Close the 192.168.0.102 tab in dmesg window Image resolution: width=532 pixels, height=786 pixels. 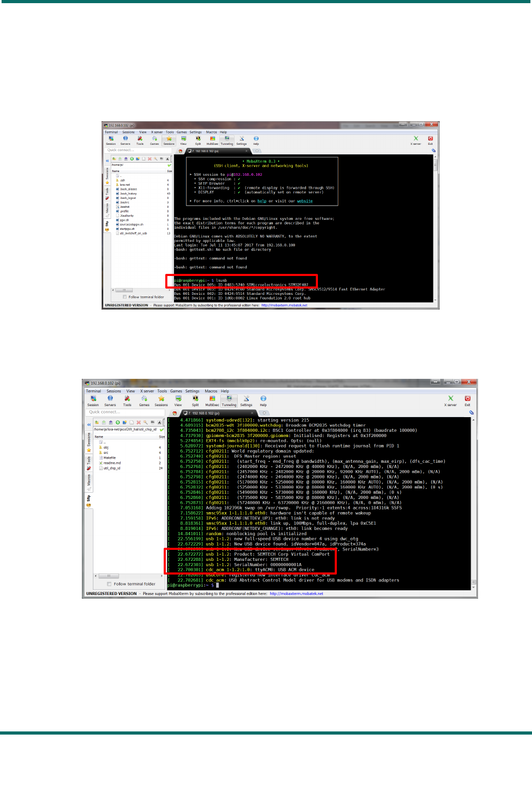252,413
